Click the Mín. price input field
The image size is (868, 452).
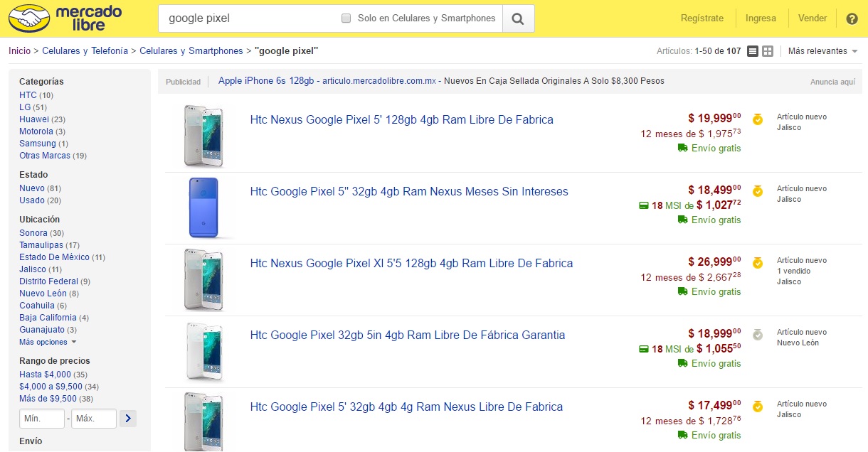(x=42, y=419)
